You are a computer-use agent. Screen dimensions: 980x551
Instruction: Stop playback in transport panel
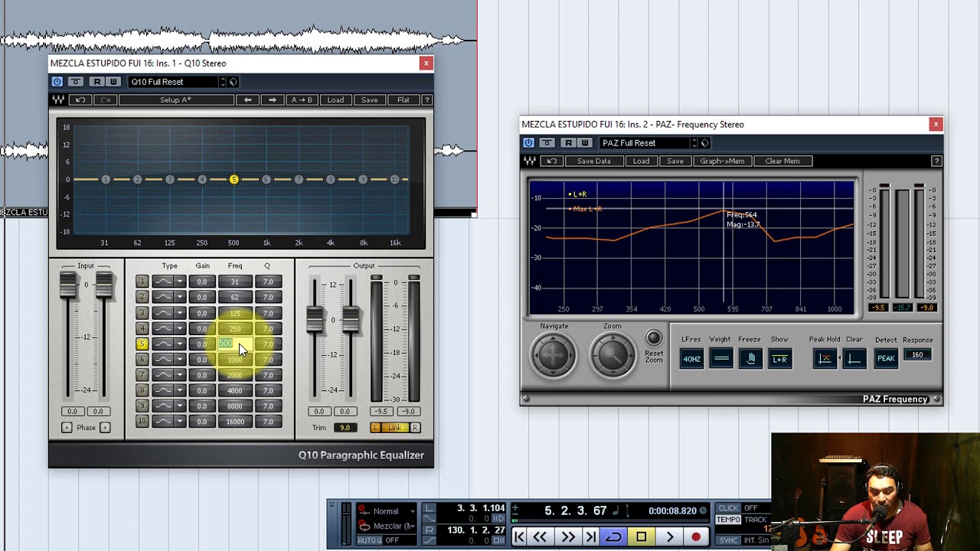click(642, 537)
